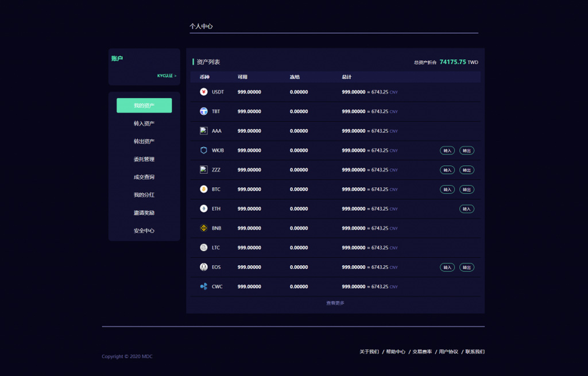Click 查看更多 to load more assets

point(335,303)
